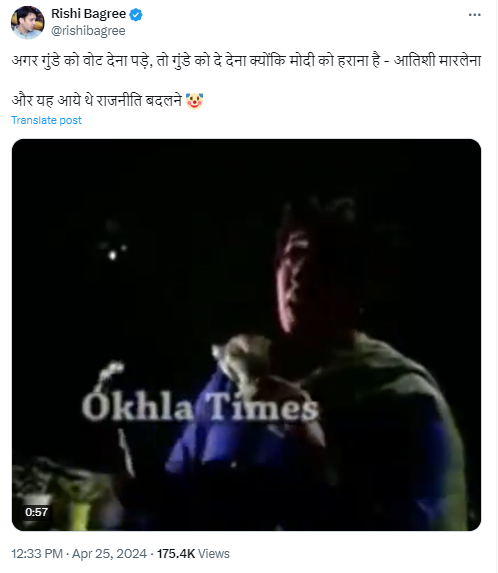Open the 12:33 PM timestamp link
The height and width of the screenshot is (573, 498).
point(37,554)
